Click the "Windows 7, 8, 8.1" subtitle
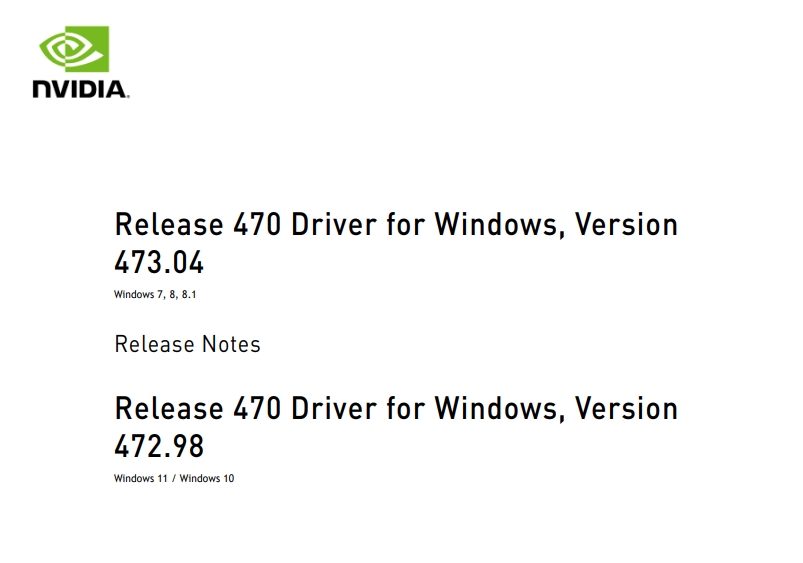 click(x=155, y=295)
